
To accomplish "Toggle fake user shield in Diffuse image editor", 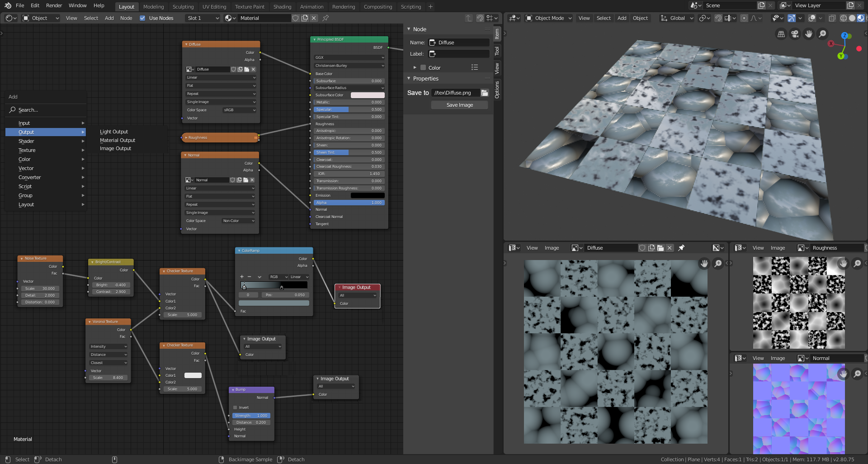I will pos(642,248).
